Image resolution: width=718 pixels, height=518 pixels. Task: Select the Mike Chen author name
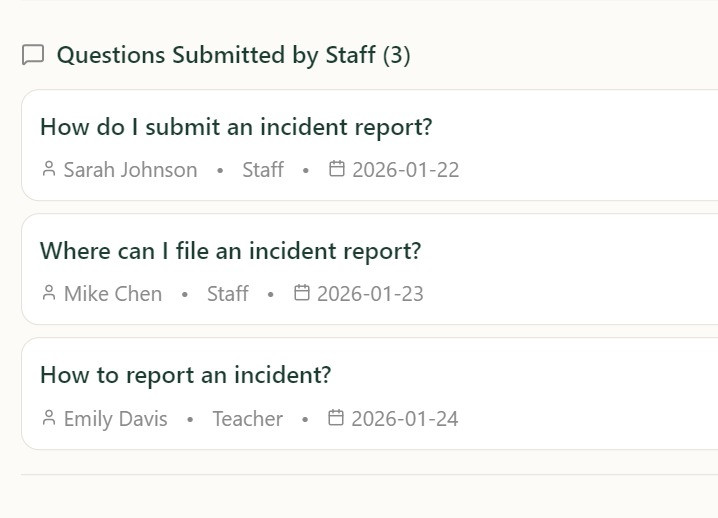(113, 294)
